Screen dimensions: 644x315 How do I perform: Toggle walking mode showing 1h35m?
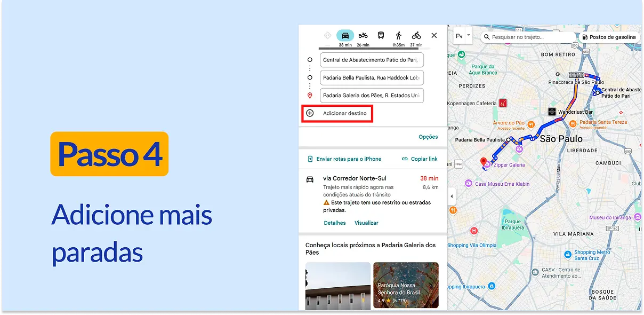[399, 35]
